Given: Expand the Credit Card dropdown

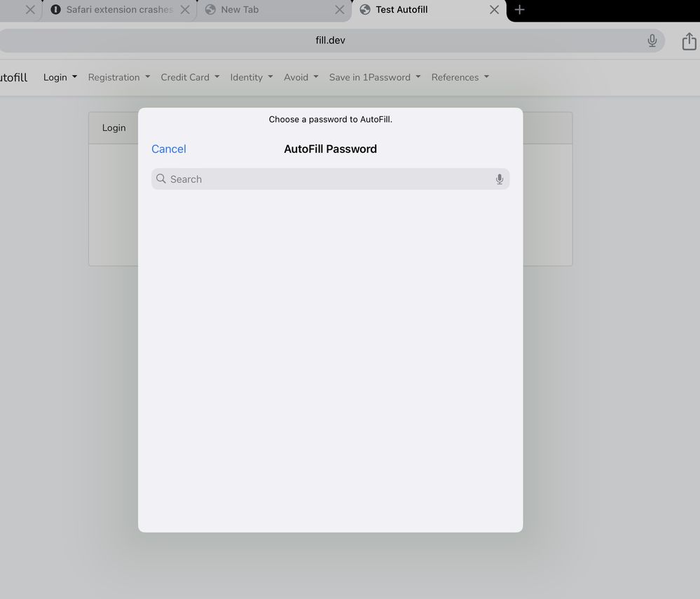Looking at the screenshot, I should [190, 77].
